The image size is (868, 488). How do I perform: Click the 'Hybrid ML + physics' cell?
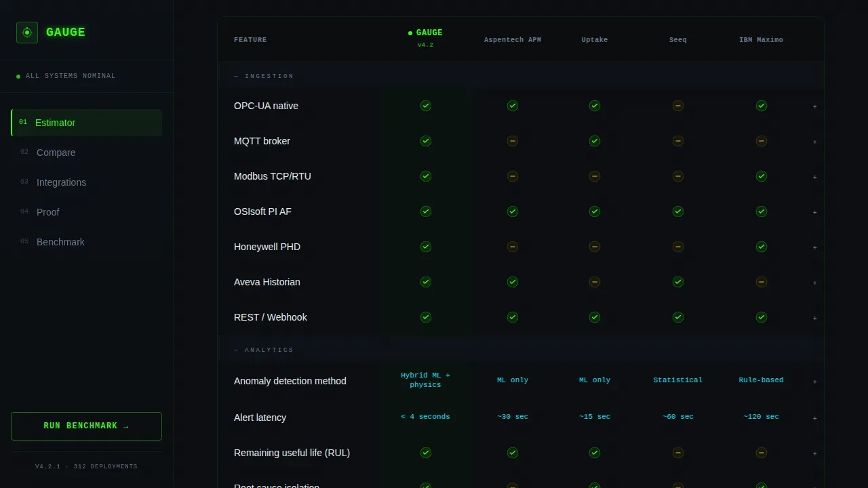[x=426, y=380]
